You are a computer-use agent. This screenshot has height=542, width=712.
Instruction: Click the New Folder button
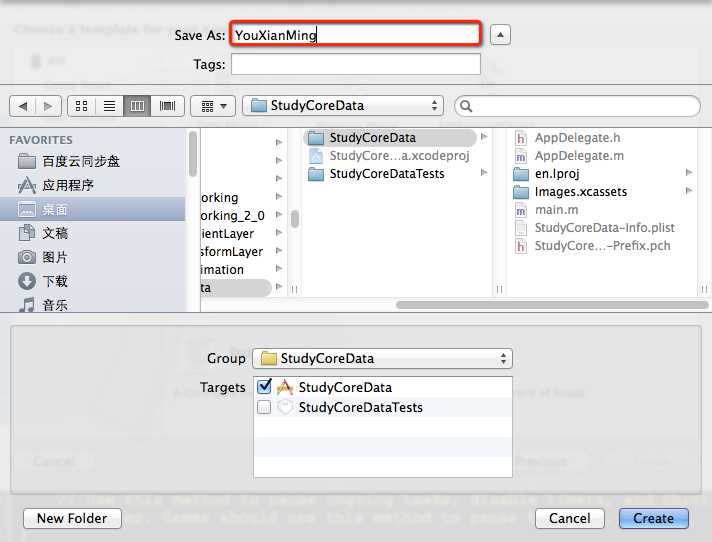click(x=72, y=518)
